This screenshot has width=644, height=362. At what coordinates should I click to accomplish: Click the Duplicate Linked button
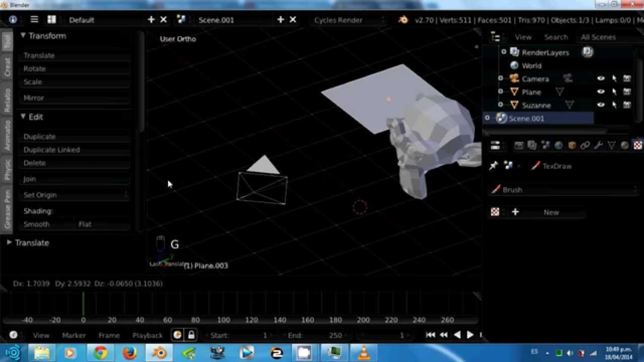74,149
